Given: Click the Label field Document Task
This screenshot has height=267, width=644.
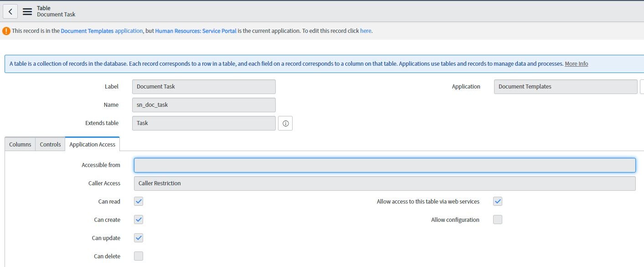Looking at the screenshot, I should tap(204, 87).
